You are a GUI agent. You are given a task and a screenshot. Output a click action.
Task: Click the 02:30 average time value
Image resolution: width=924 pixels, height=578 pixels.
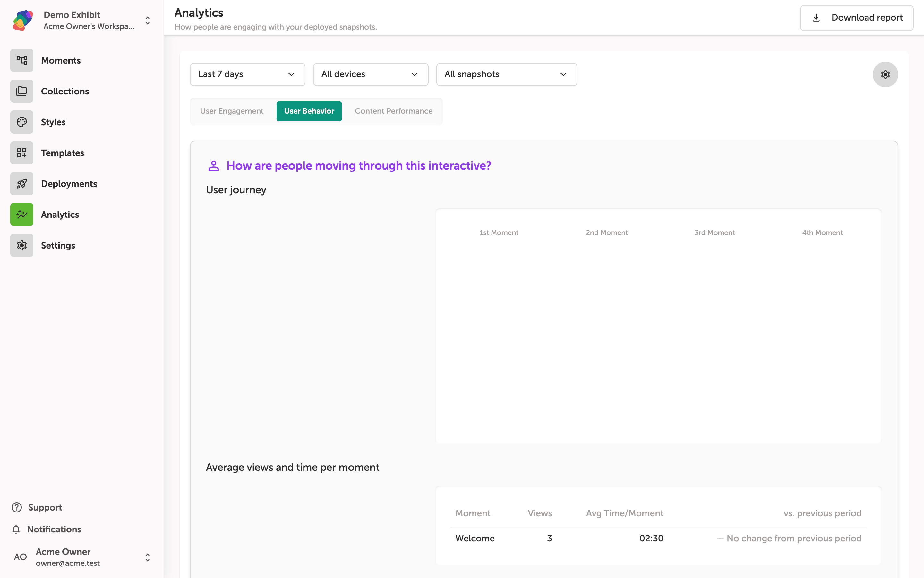point(651,538)
